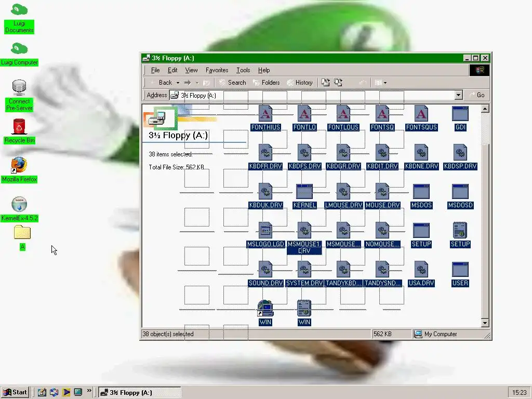Select the GDI file icon
The image size is (532, 399).
pyautogui.click(x=460, y=118)
